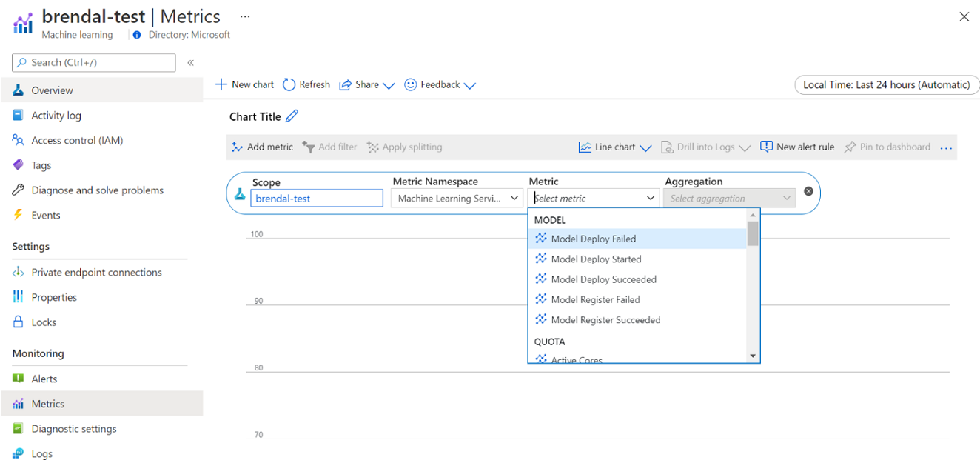980x466 pixels.
Task: Click the Private endpoint connections icon
Action: (x=19, y=272)
